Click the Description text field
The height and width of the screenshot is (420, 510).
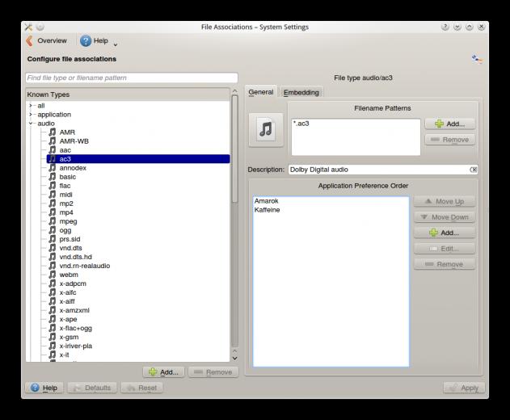pyautogui.click(x=383, y=170)
